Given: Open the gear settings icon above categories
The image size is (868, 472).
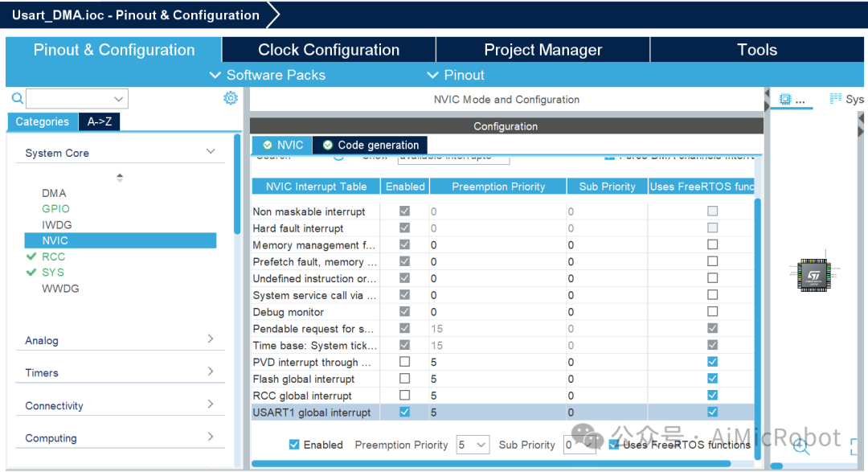Looking at the screenshot, I should (x=231, y=98).
